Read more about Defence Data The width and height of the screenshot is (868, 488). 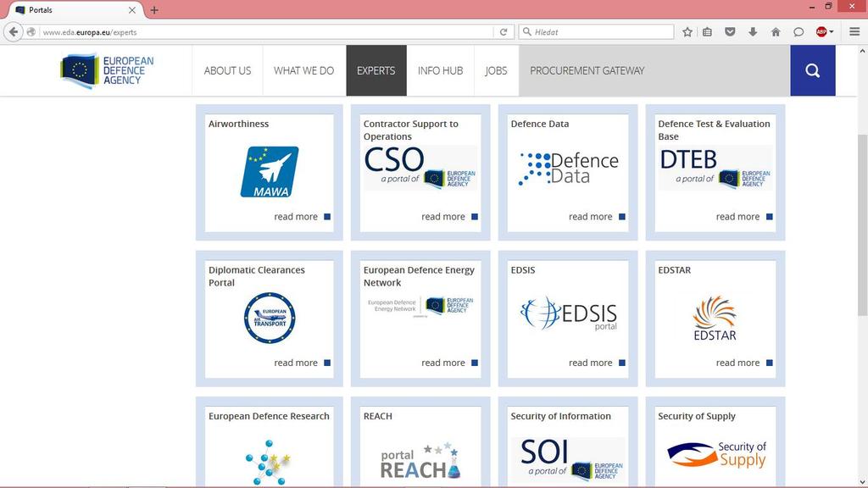[x=597, y=217]
